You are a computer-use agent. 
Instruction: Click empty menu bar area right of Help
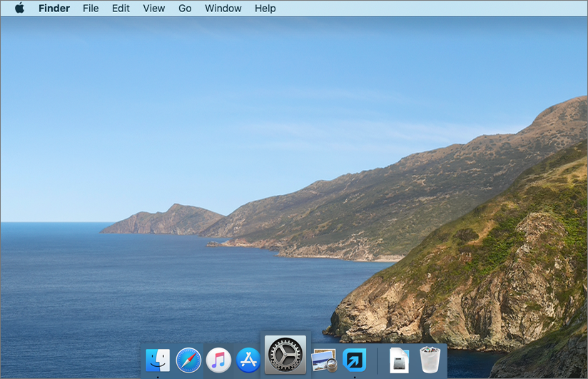[428, 9]
